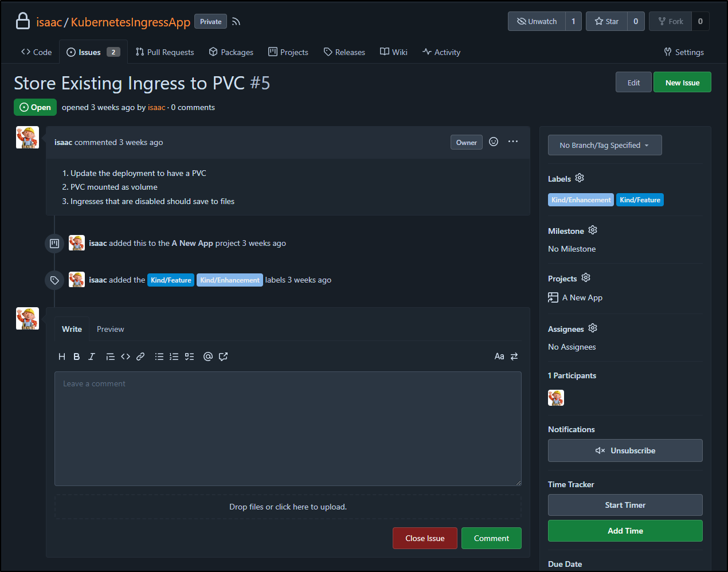The height and width of the screenshot is (572, 728).
Task: Open the Activity tab
Action: point(441,52)
